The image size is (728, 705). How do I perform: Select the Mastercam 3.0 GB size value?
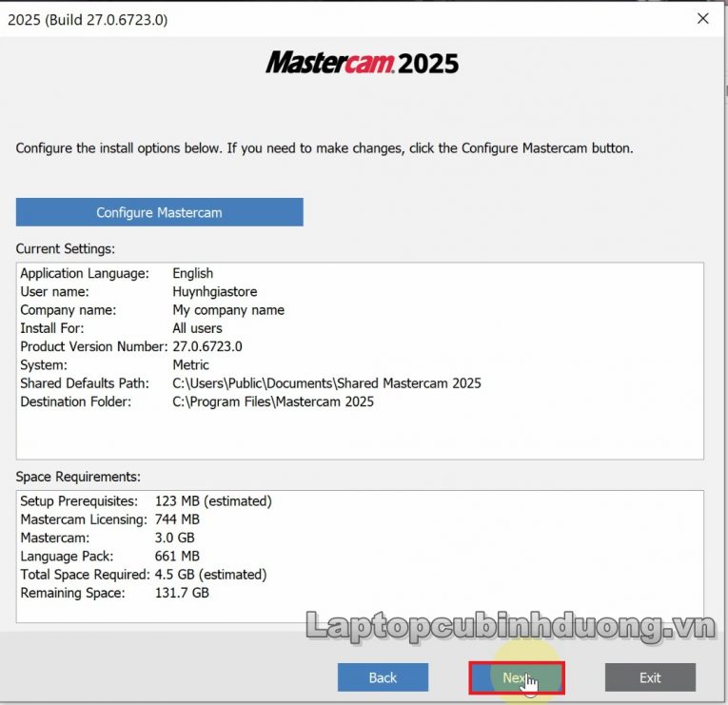pyautogui.click(x=174, y=538)
